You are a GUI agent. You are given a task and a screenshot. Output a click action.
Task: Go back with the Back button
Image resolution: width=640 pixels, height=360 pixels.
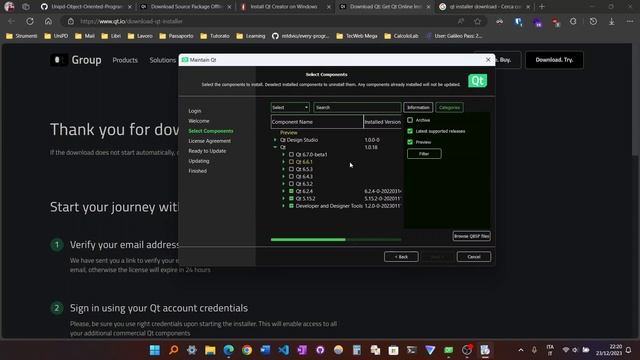click(x=401, y=257)
